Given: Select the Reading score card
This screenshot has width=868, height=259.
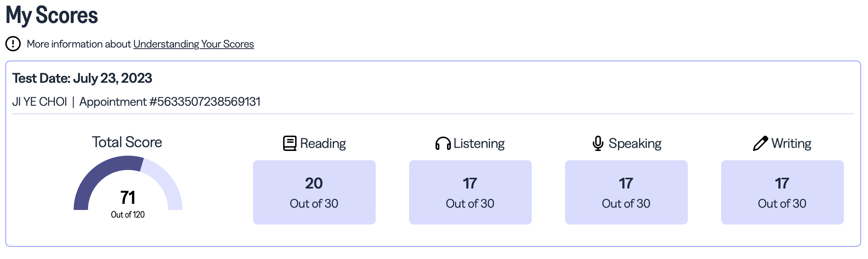Looking at the screenshot, I should (x=314, y=192).
